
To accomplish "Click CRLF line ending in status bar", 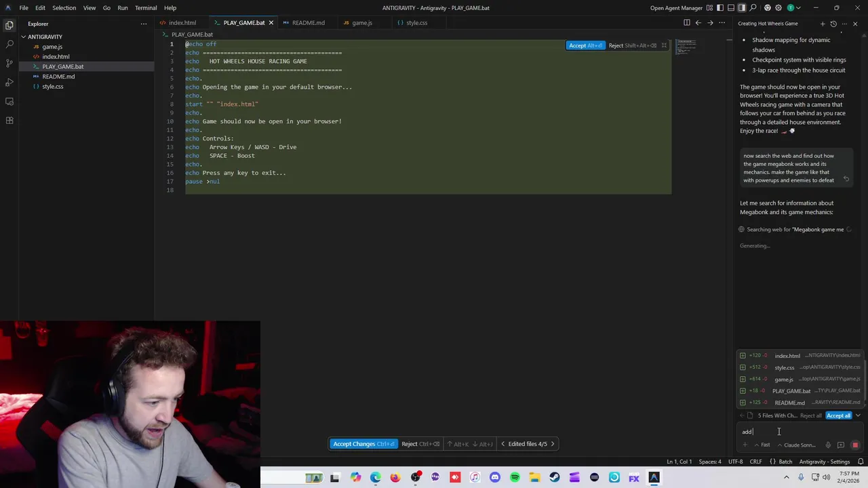I will [x=755, y=462].
